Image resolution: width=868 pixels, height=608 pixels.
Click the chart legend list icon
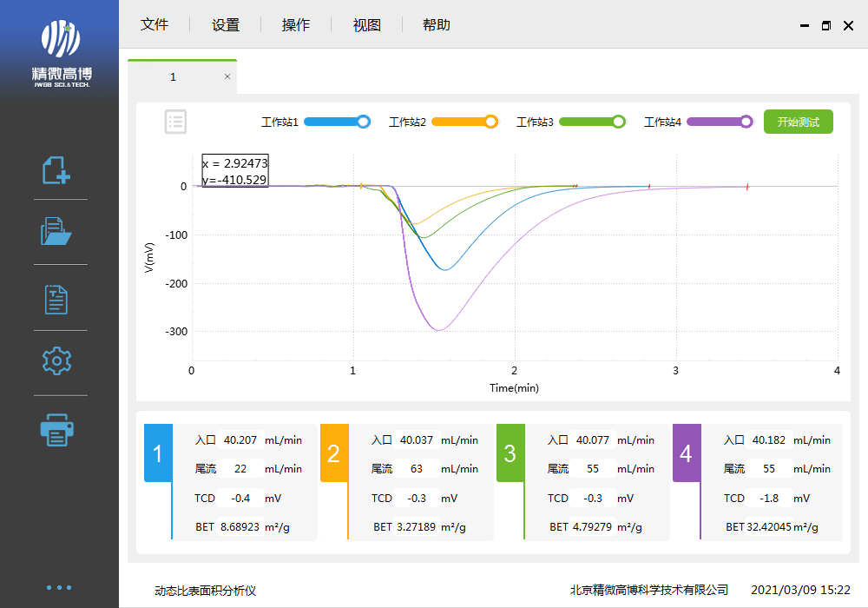coord(175,122)
